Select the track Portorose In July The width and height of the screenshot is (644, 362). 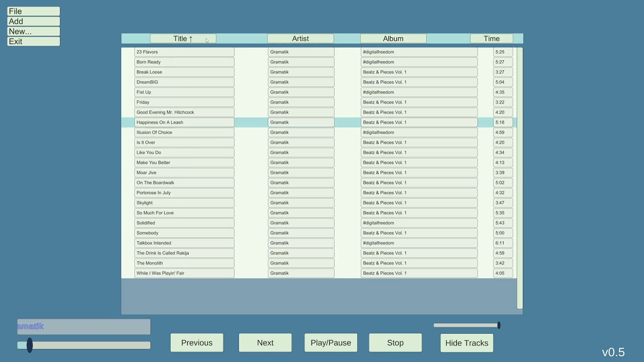(x=184, y=193)
